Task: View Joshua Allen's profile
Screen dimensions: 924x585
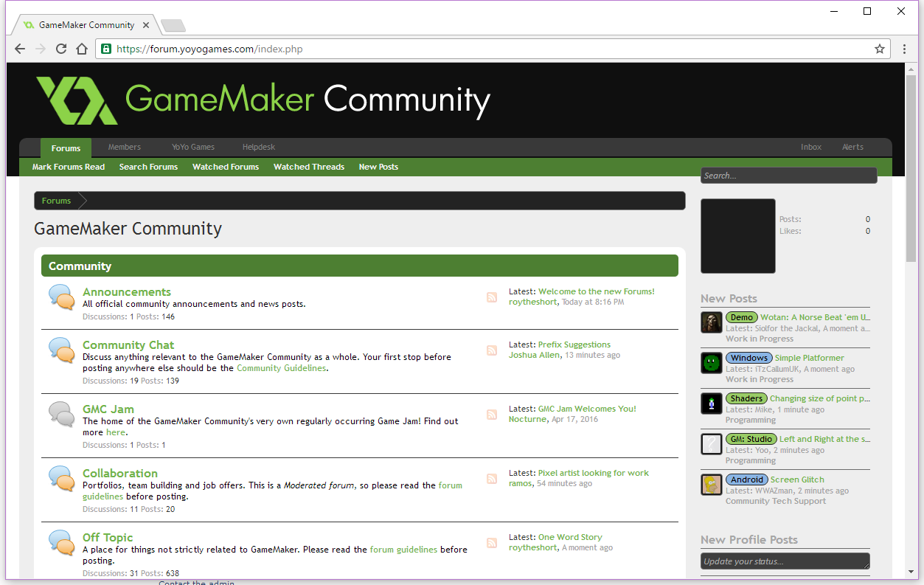Action: 535,355
